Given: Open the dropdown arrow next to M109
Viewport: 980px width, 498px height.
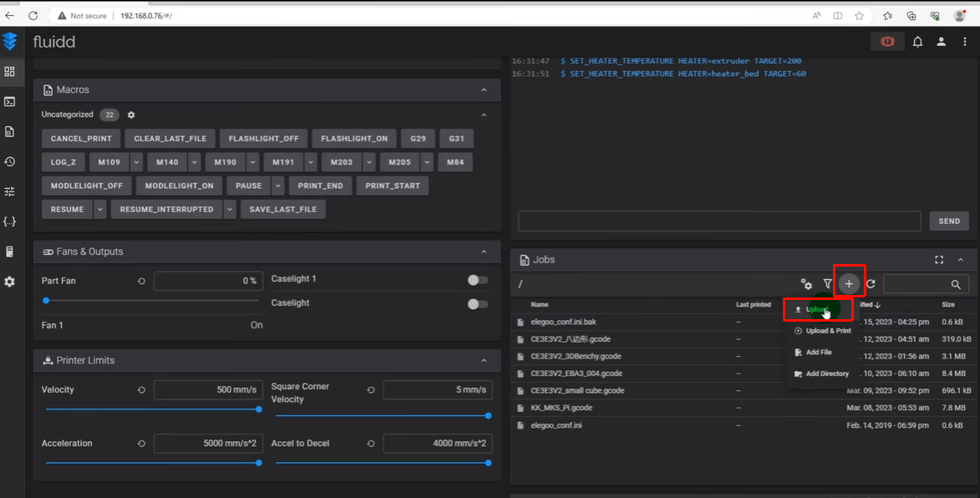Looking at the screenshot, I should coord(136,162).
